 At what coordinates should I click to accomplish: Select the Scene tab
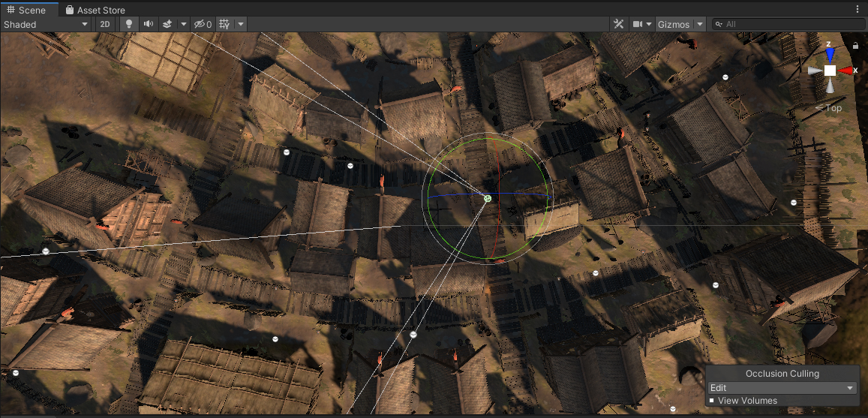click(x=27, y=10)
